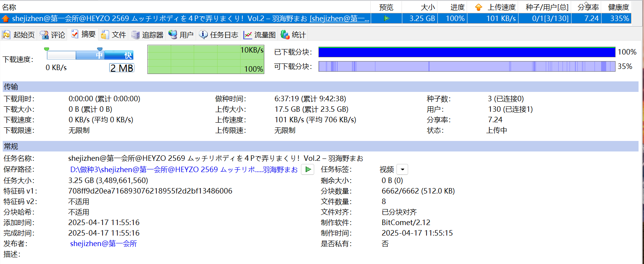644x264 pixels.
Task: Select the task row's 3.25 GB size cell
Action: coord(420,18)
